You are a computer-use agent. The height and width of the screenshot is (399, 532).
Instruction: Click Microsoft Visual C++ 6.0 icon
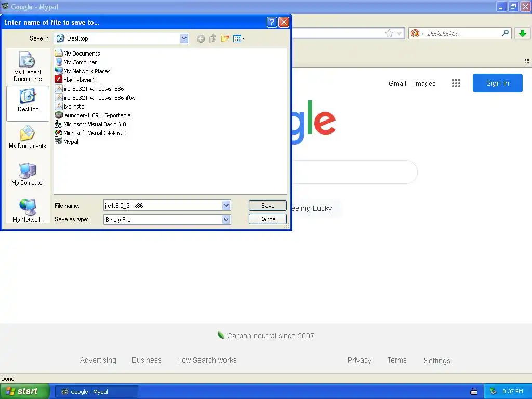pyautogui.click(x=58, y=132)
